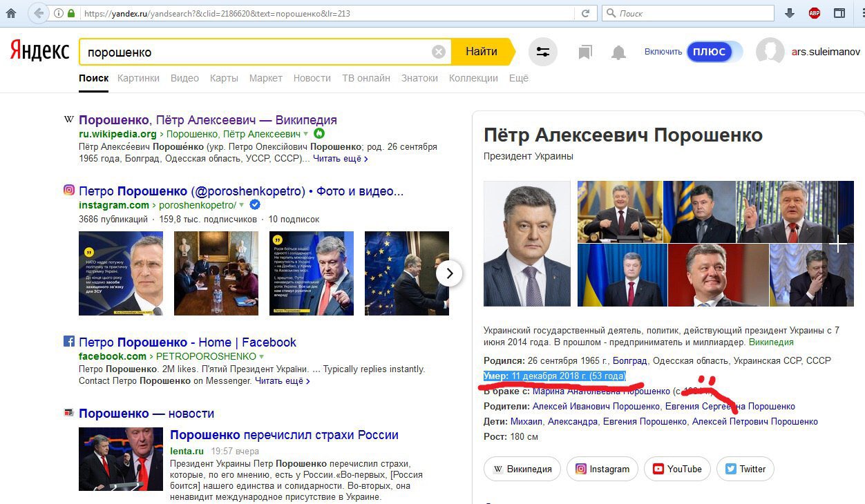This screenshot has height=504, width=865.
Task: Open the 'Порошенко — новости' link
Action: pyautogui.click(x=146, y=414)
